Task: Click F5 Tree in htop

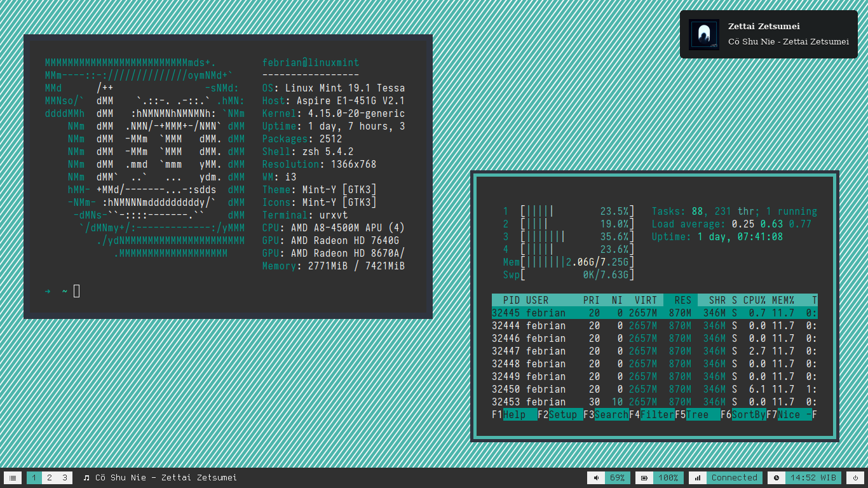Action: [698, 414]
